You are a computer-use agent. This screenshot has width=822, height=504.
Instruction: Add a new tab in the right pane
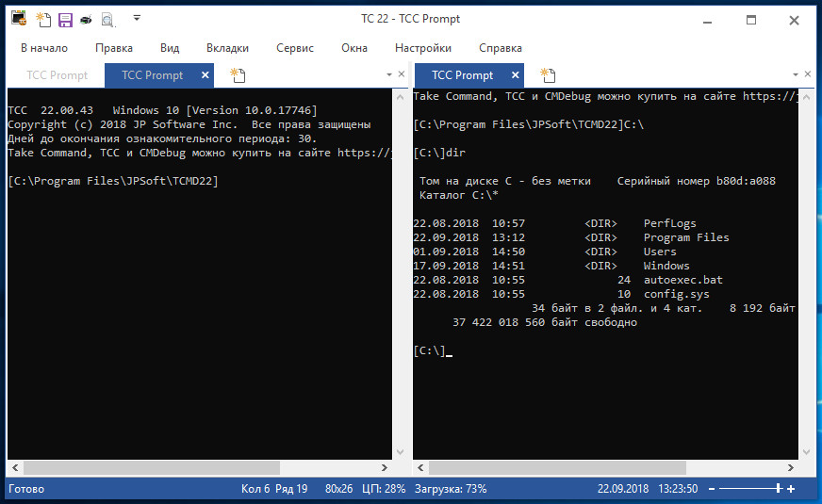pos(548,75)
